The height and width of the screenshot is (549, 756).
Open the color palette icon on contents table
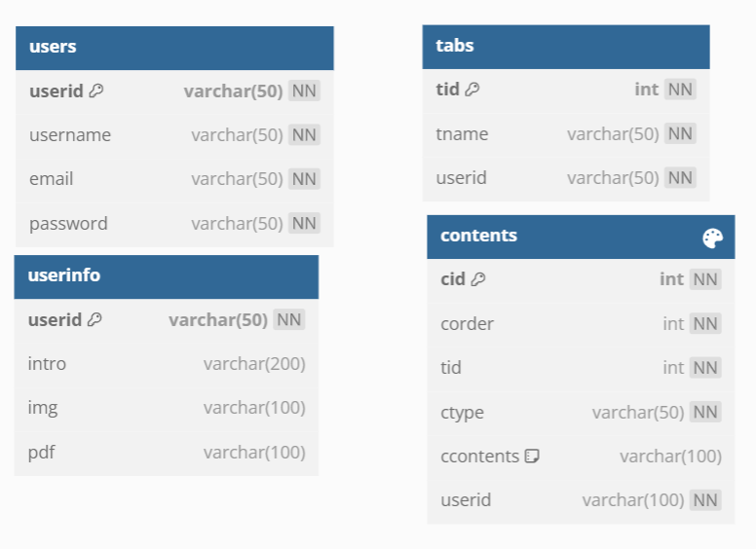pos(712,238)
